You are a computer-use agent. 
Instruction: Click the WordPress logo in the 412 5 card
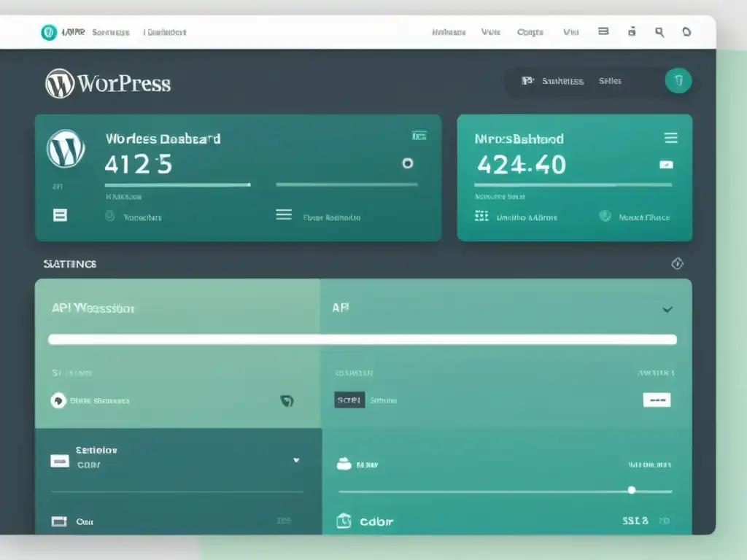point(66,149)
